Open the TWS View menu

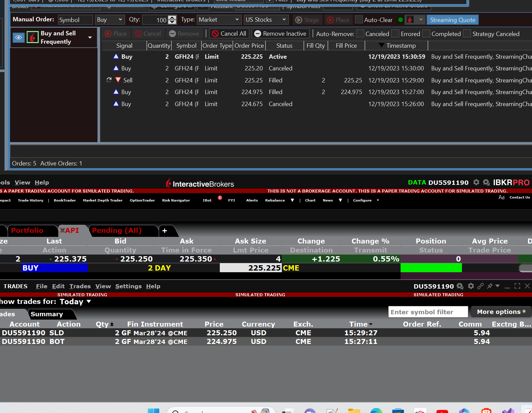pos(22,182)
